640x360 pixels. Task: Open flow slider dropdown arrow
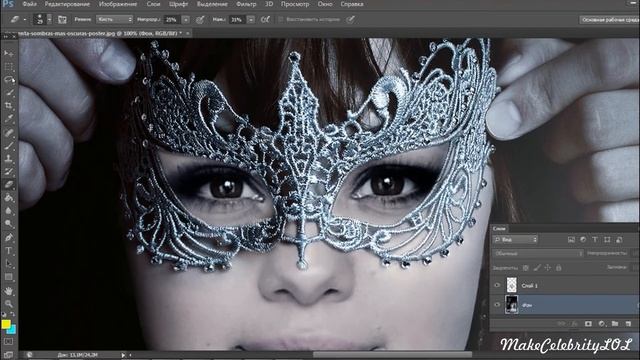pos(251,19)
